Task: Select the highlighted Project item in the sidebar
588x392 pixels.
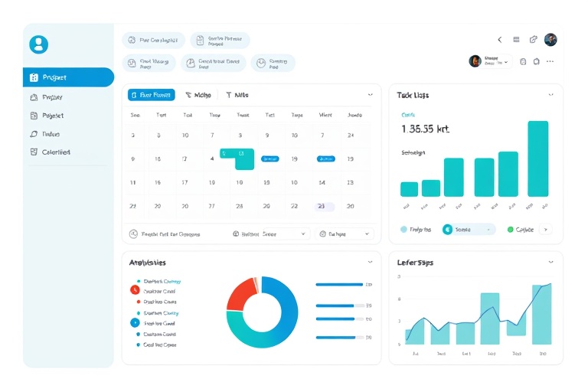Action: (68, 77)
